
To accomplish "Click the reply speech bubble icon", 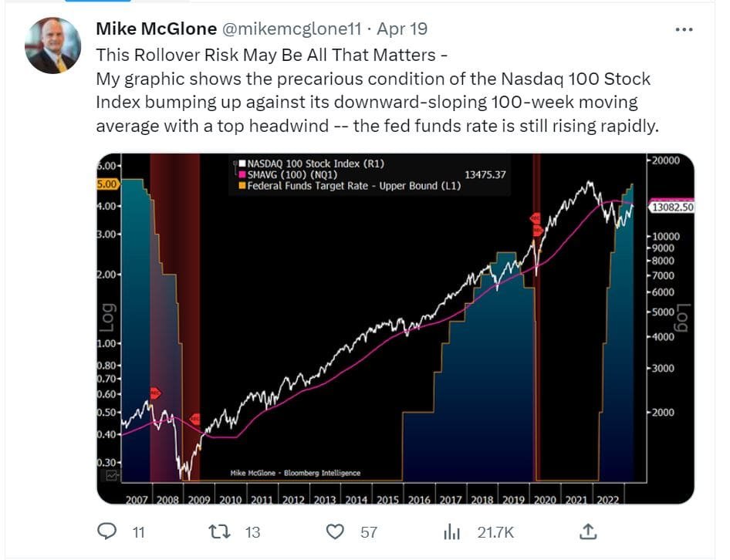I will tap(105, 531).
